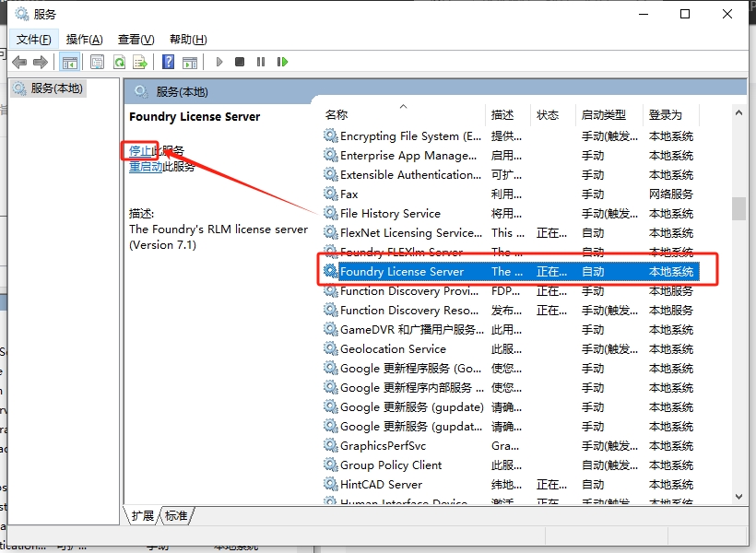Select the FlexNet Licensing Service row
Screen dimensions: 756x553
point(410,233)
